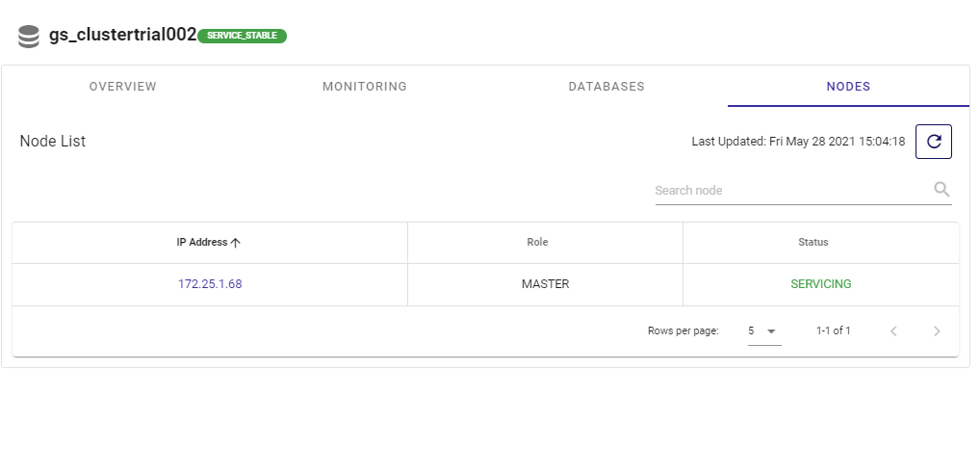Switch to the Overview tab
980x449 pixels.
(x=122, y=87)
